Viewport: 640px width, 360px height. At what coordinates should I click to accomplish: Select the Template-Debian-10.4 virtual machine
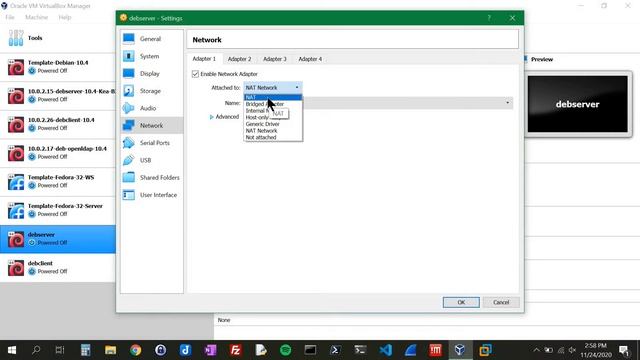[x=58, y=67]
